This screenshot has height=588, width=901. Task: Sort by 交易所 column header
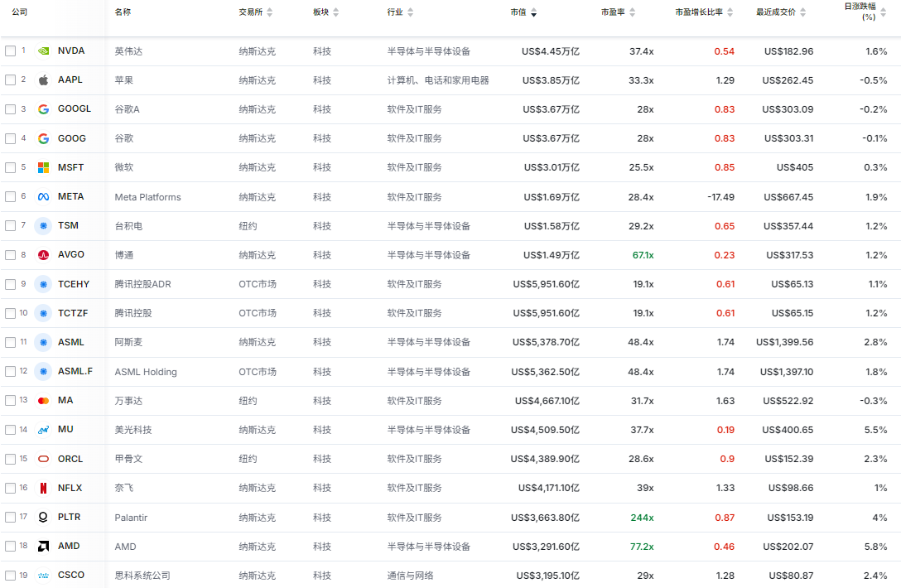coord(269,12)
